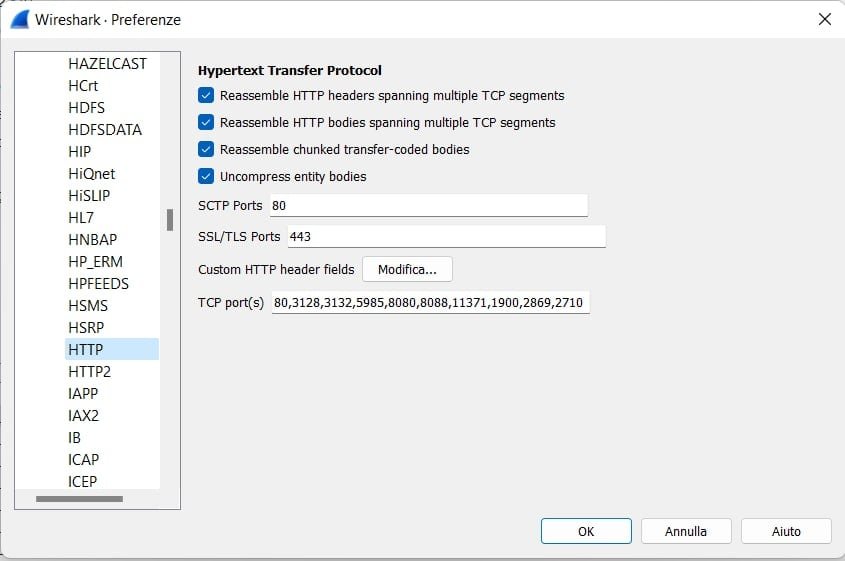Open Custom HTTP header fields with Modifica
Viewport: 845px width, 561px height.
click(407, 269)
